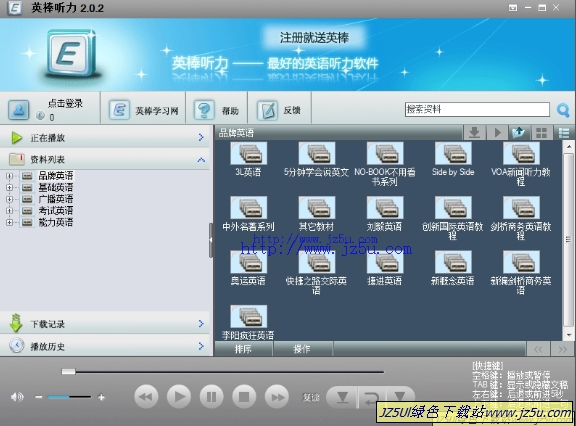Expand the 下载记录 panel
The height and width of the screenshot is (426, 576).
105,324
